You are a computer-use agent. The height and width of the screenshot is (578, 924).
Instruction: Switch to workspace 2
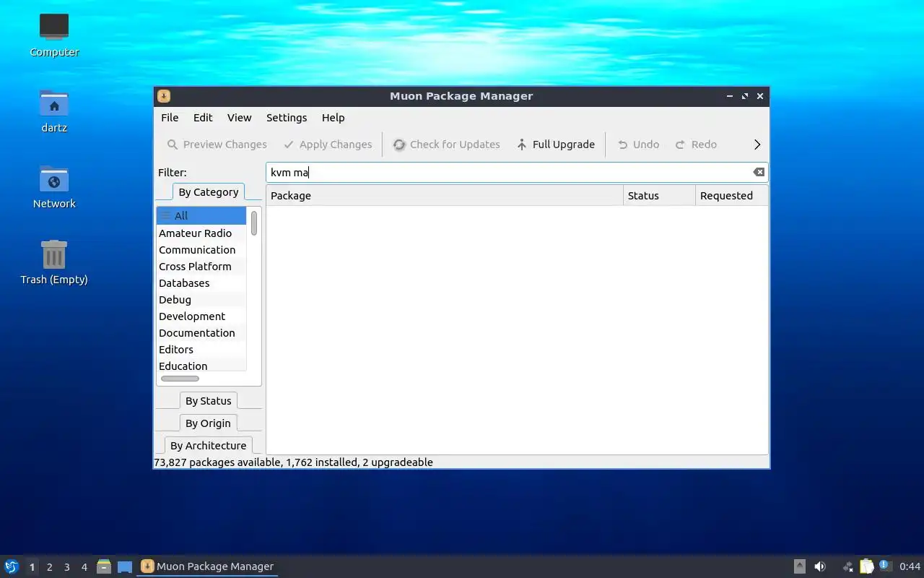(x=50, y=567)
